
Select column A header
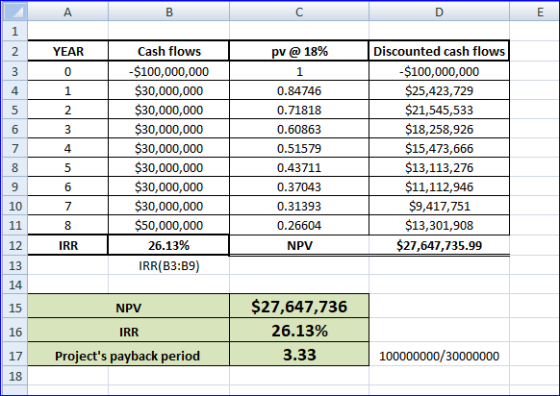pyautogui.click(x=68, y=12)
